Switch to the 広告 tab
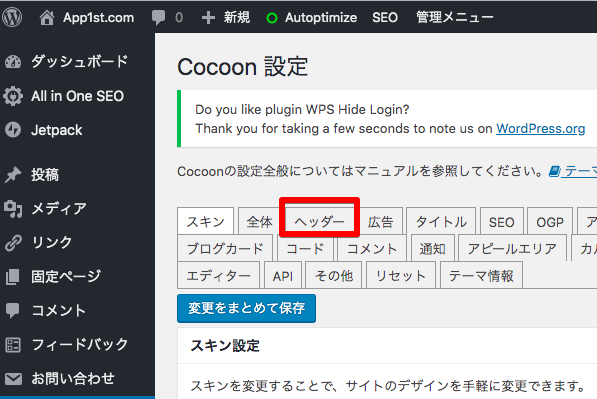 [x=380, y=222]
